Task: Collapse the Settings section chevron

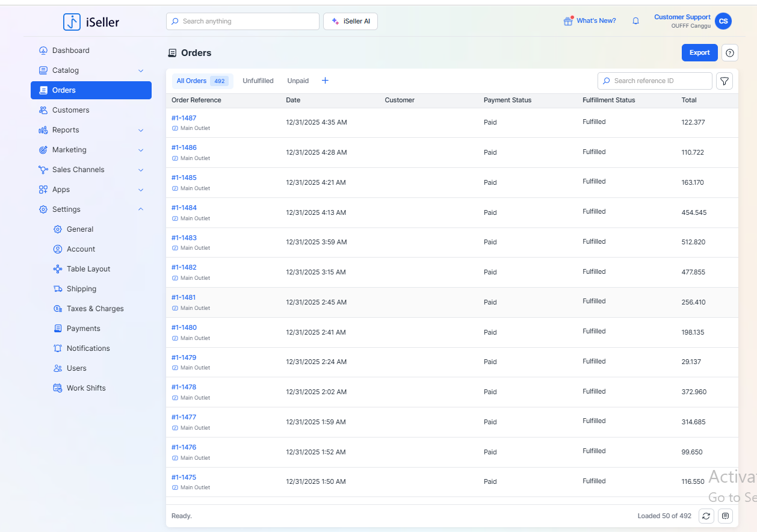Action: (141, 209)
